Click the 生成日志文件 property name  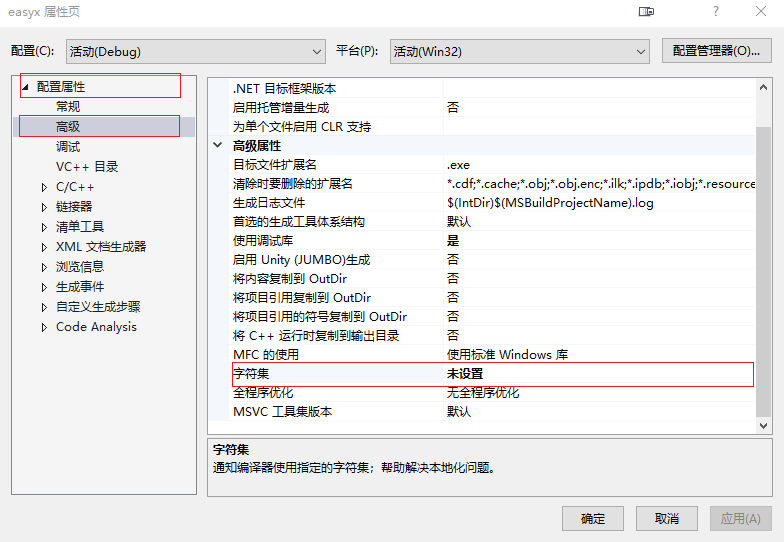click(269, 202)
